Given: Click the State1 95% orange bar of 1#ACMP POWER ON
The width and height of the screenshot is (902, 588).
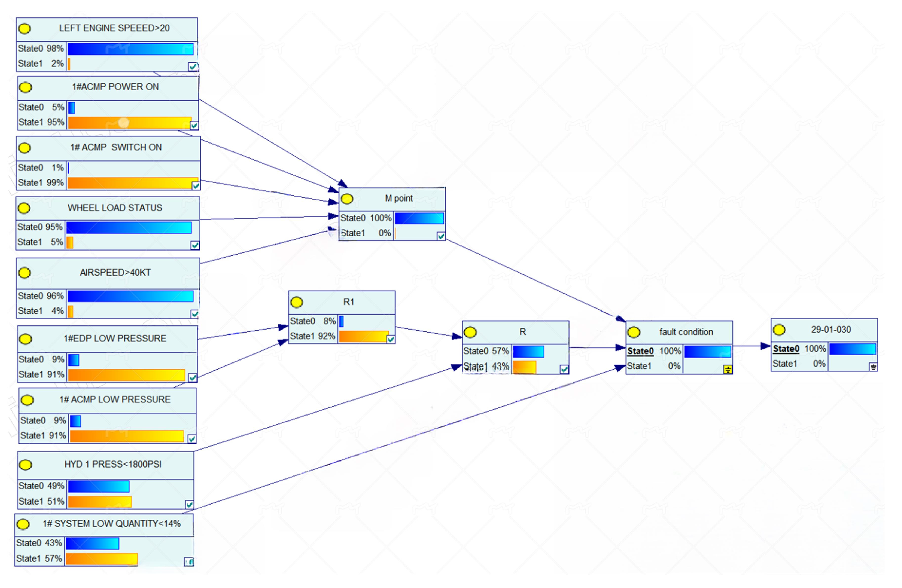Looking at the screenshot, I should pos(130,123).
